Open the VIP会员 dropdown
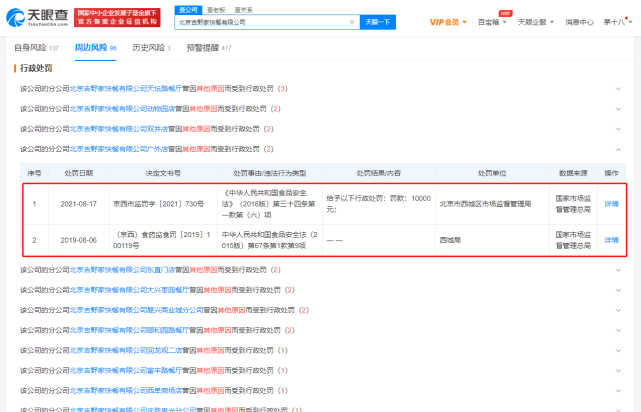Image resolution: width=641 pixels, height=412 pixels. pyautogui.click(x=448, y=22)
